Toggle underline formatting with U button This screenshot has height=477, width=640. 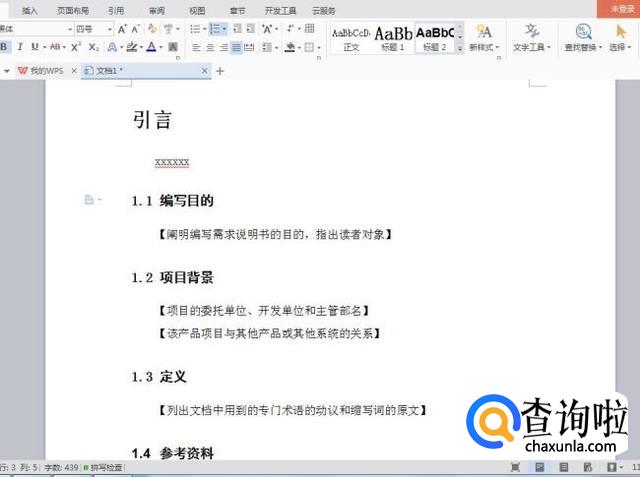pos(34,47)
